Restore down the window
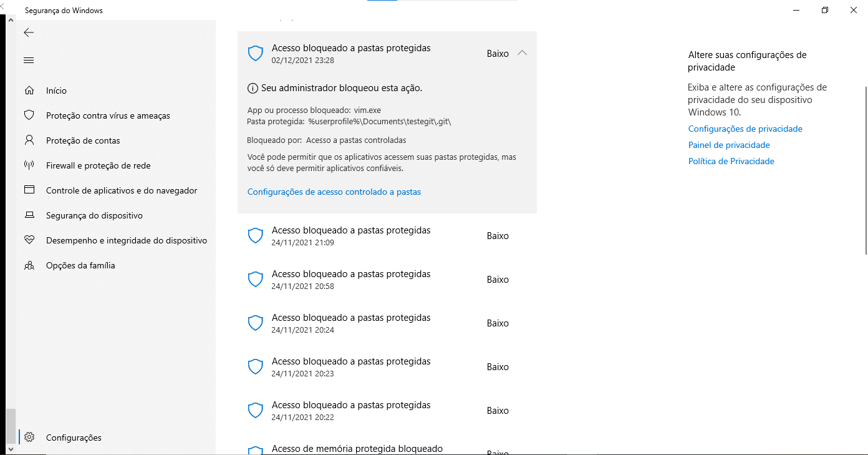868x455 pixels. [x=825, y=10]
